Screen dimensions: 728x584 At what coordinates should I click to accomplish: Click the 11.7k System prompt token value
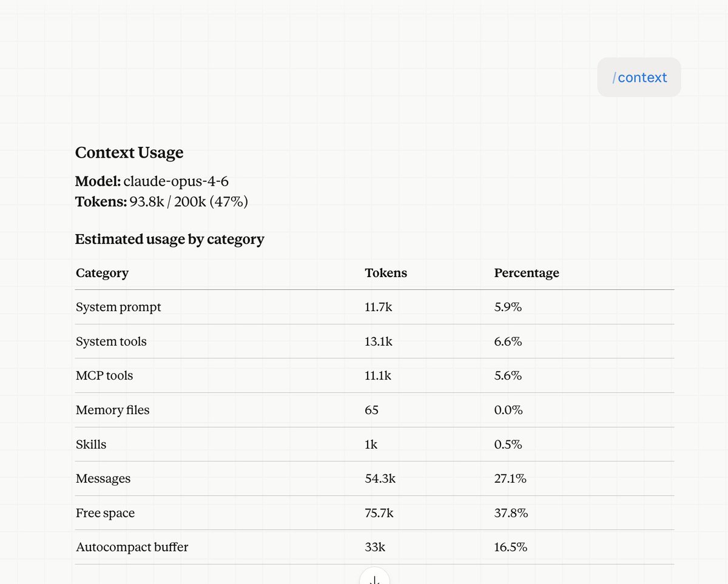click(379, 307)
